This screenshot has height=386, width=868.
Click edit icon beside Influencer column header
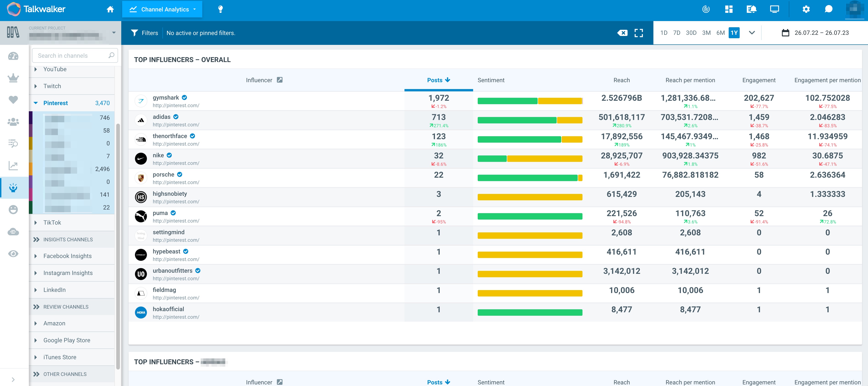coord(280,80)
